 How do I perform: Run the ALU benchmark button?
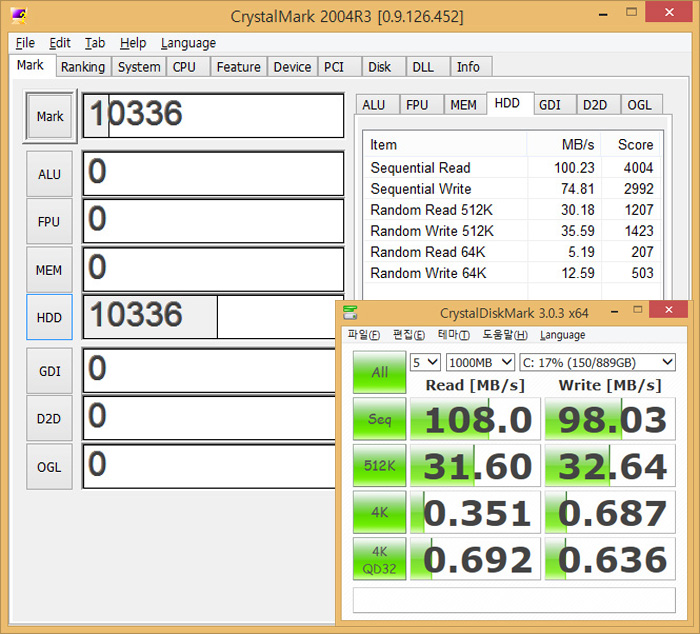click(49, 174)
